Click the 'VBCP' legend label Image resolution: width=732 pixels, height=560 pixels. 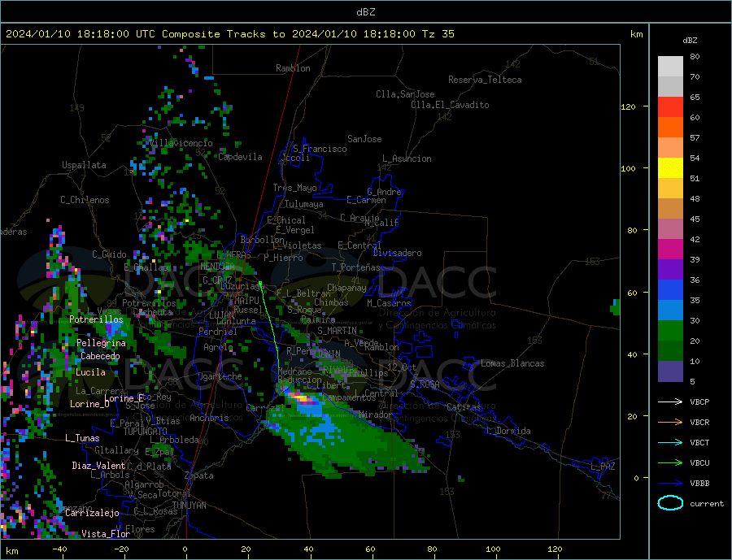pyautogui.click(x=699, y=402)
